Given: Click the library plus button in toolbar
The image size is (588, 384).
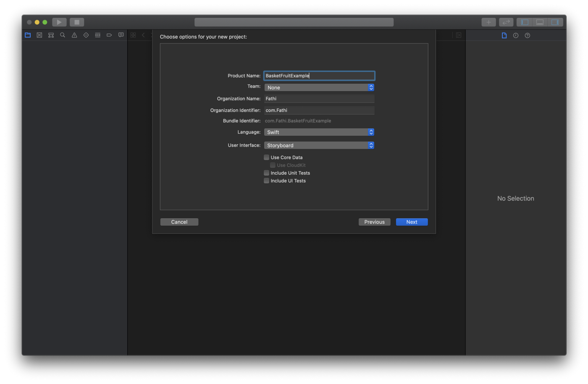Looking at the screenshot, I should 488,22.
